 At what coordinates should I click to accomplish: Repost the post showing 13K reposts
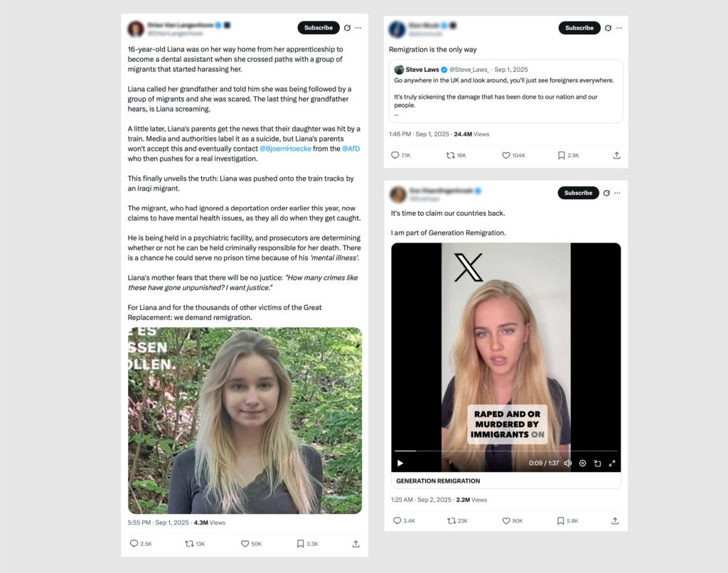(x=189, y=544)
